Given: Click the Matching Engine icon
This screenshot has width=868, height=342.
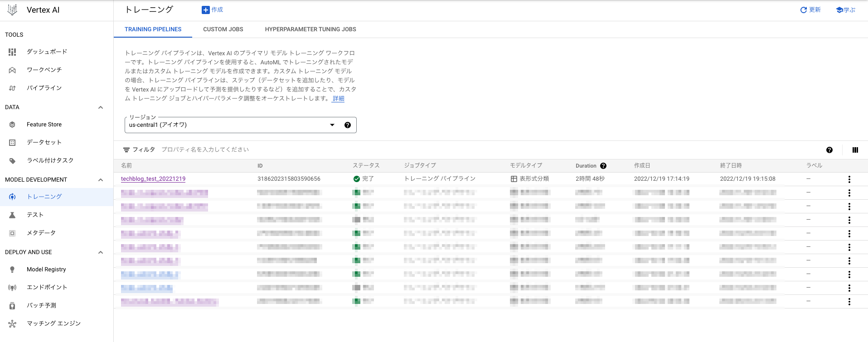Looking at the screenshot, I should pos(12,324).
